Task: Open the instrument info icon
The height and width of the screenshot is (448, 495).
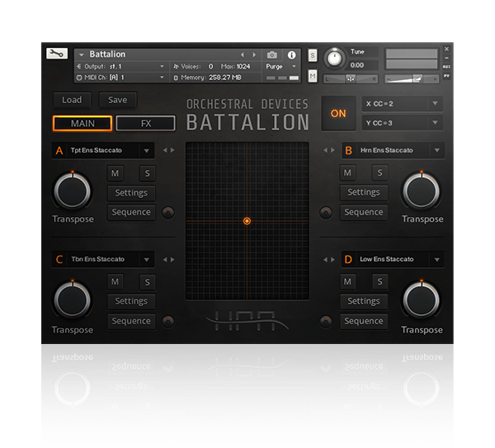Action: 291,55
